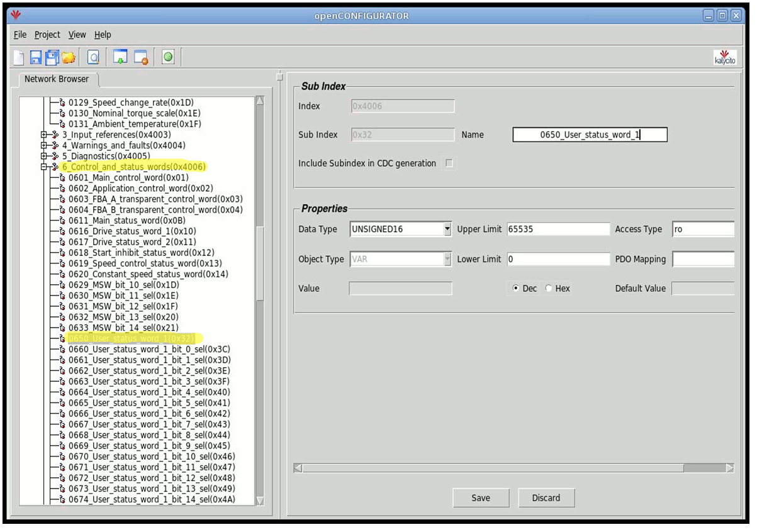Click the Discard button
The image size is (757, 532).
pos(546,498)
